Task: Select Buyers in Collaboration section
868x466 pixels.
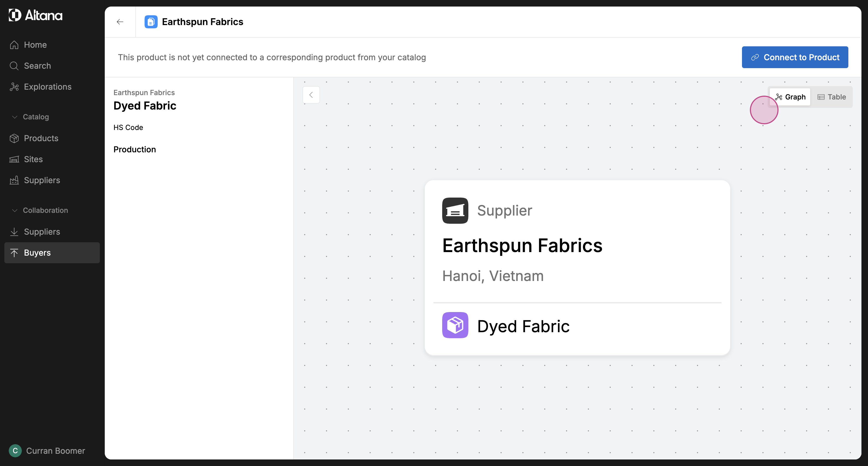Action: (x=37, y=253)
